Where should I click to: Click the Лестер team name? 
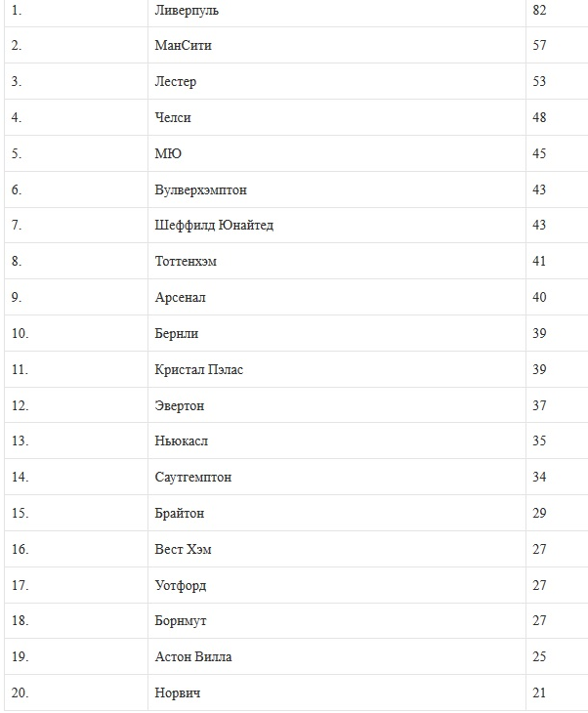(x=176, y=82)
